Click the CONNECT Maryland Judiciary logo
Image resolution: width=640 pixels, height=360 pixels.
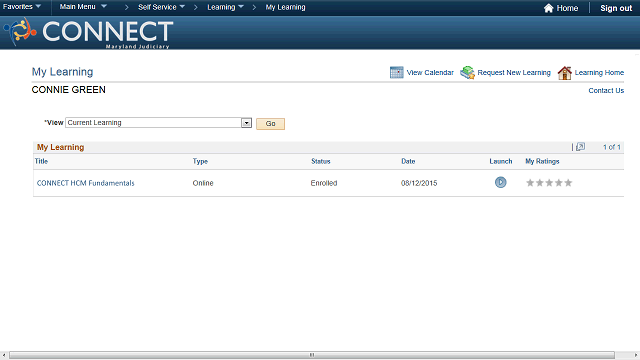pos(89,33)
